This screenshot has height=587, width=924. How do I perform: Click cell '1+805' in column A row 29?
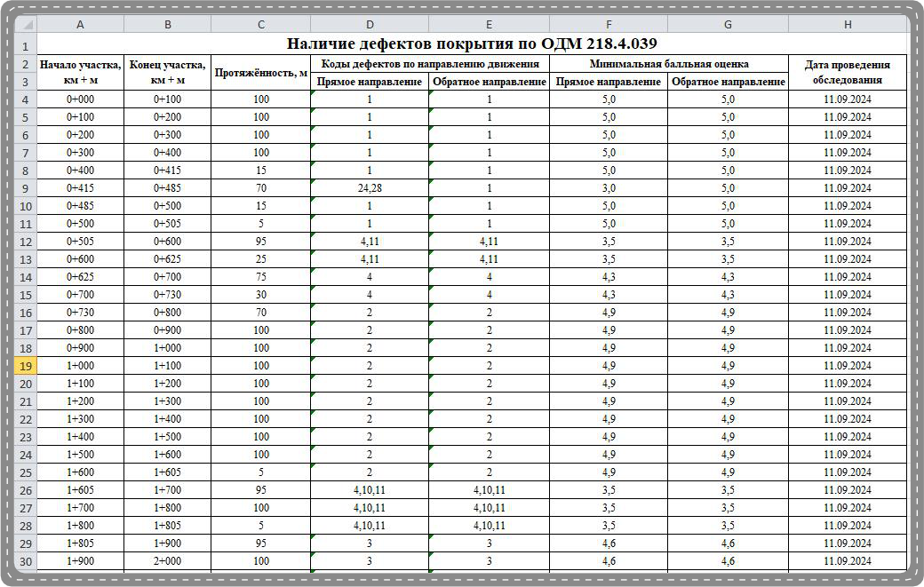coord(80,543)
